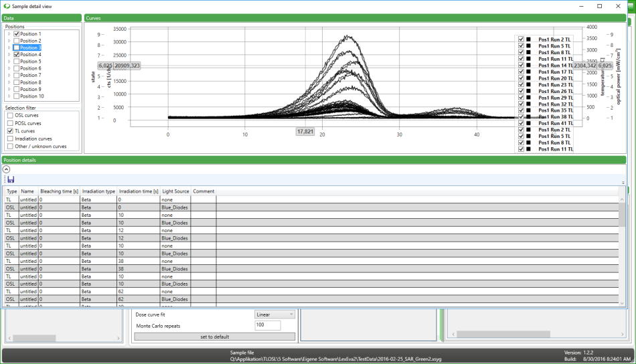Click the background window's bottom-left scrollbar thumb
The image size is (636, 364).
tap(34, 338)
